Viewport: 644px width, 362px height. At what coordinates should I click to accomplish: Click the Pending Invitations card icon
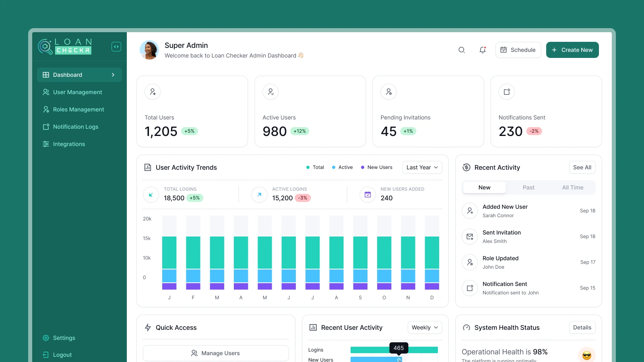pyautogui.click(x=388, y=92)
